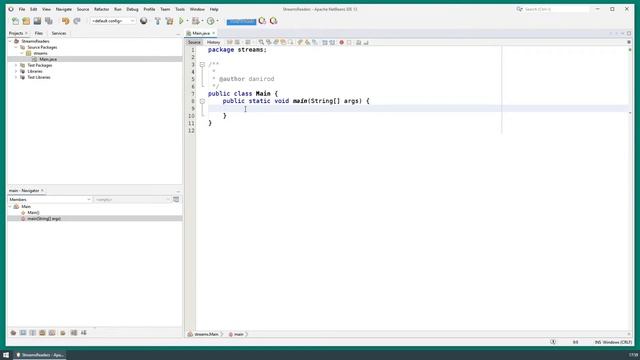The width and height of the screenshot is (640, 360).
Task: Toggle Sort by Name in Navigator
Action: [74, 333]
